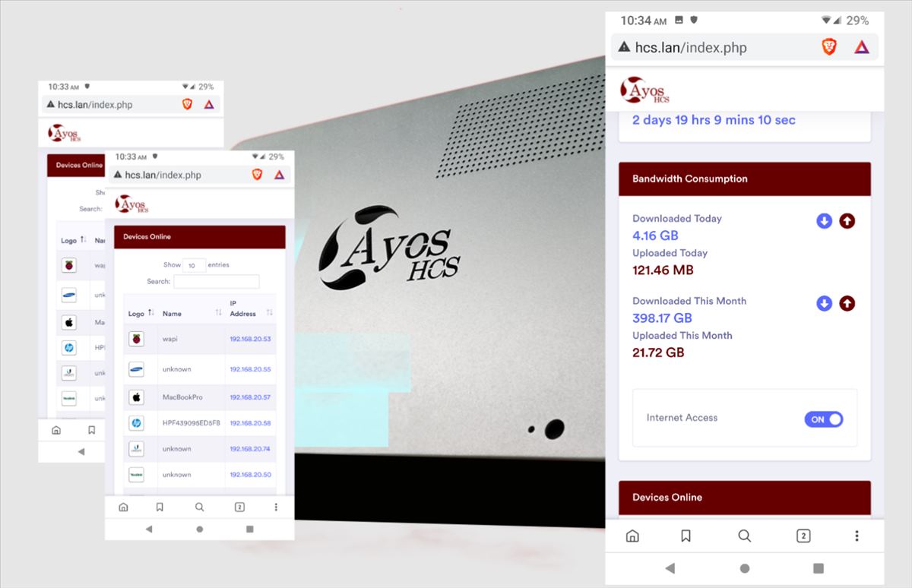
Task: Open the IP link 192.168.20.57 for MacBookPro
Action: coord(250,397)
